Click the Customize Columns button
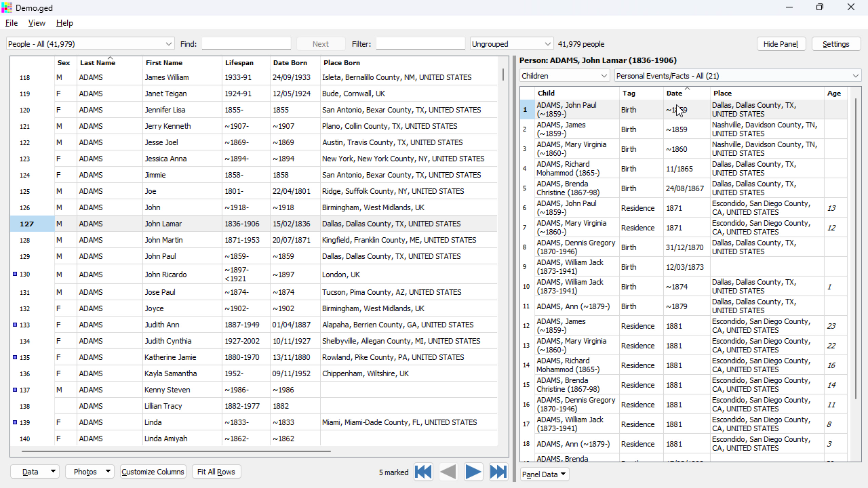Viewport: 868px width, 488px height. [153, 472]
